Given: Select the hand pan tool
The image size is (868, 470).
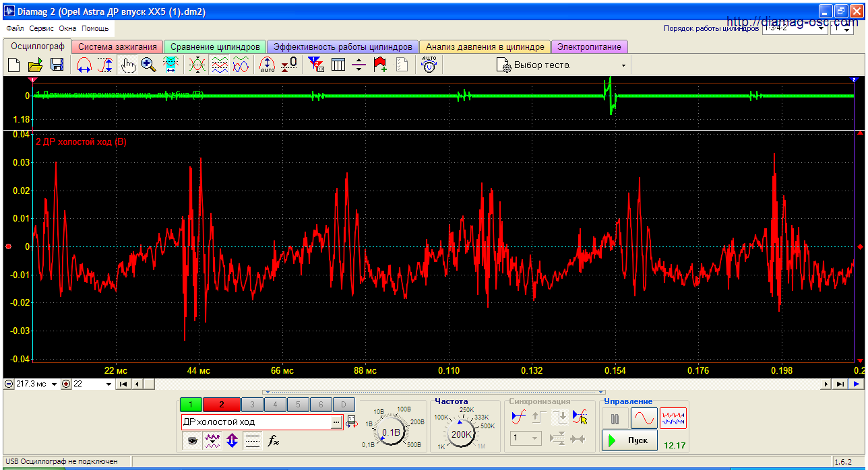Looking at the screenshot, I should 128,65.
